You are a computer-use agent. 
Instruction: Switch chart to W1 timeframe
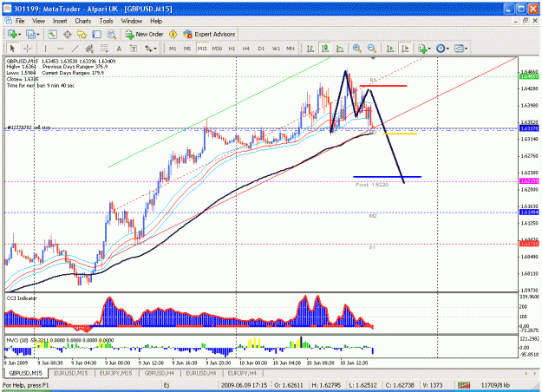276,49
